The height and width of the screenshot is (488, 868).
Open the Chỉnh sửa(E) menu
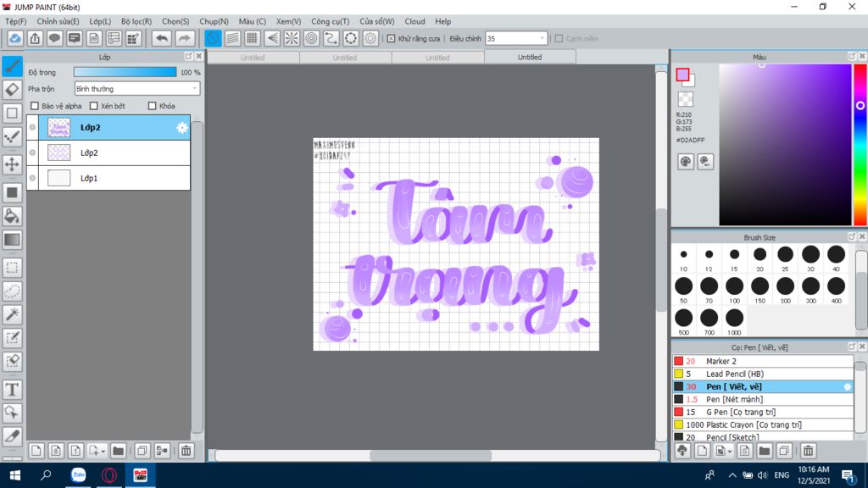58,21
